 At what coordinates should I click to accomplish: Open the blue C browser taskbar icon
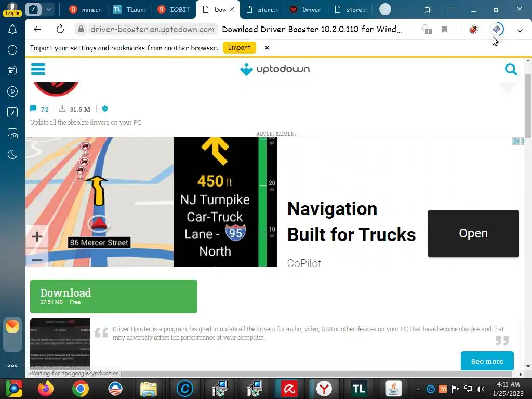(x=185, y=389)
